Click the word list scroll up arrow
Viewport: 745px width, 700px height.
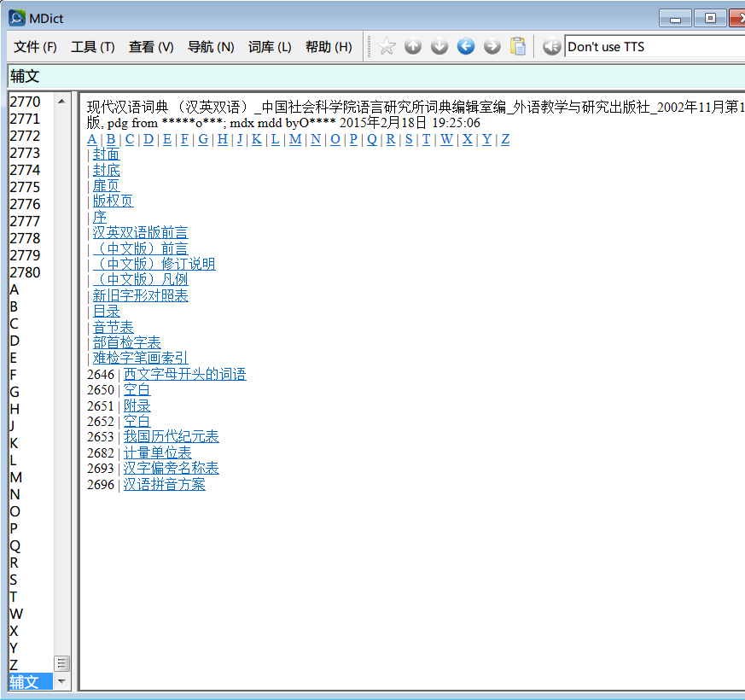point(61,102)
